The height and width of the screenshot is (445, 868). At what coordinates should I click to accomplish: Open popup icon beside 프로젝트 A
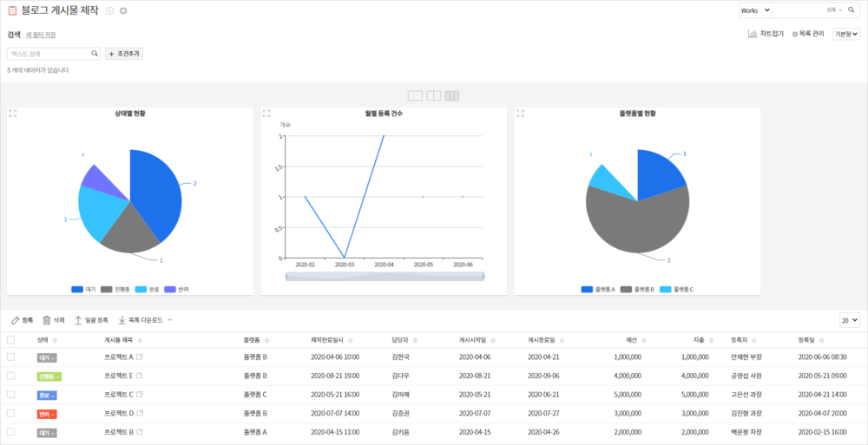(140, 357)
